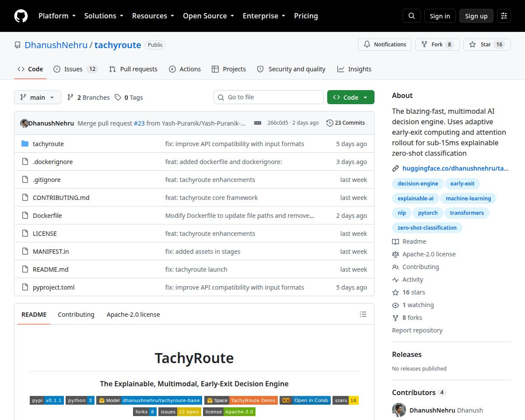Open the README.md file
Image resolution: width=525 pixels, height=420 pixels.
click(x=51, y=269)
